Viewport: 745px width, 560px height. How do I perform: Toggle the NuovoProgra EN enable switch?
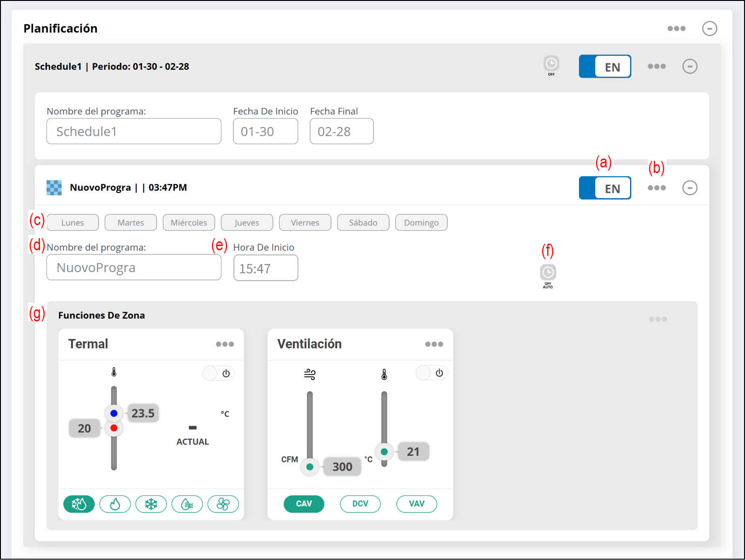click(605, 188)
